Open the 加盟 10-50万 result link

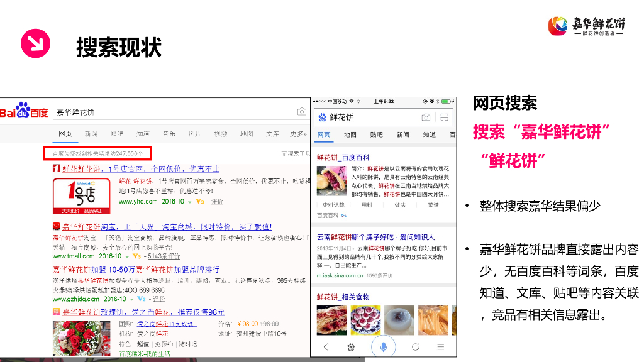point(136,270)
